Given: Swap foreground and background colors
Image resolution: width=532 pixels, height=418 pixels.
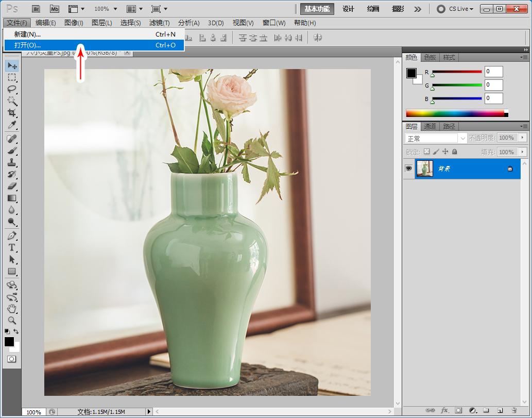Looking at the screenshot, I should click(x=16, y=331).
